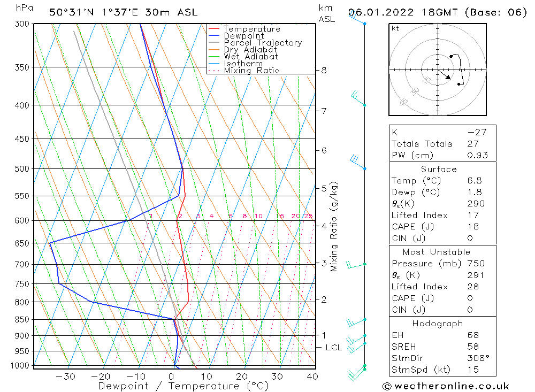535x392 pixels.
Task: Click the EH value 68
Action: tap(473, 335)
